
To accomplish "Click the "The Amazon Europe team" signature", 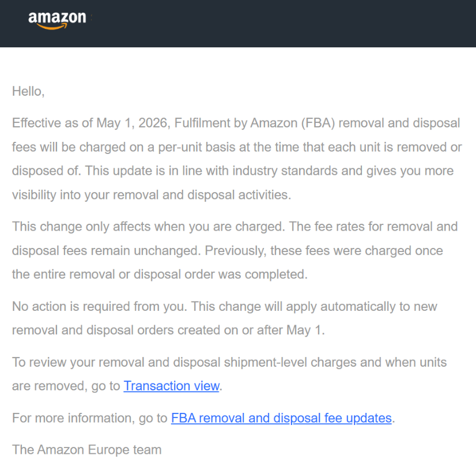I will tap(86, 450).
